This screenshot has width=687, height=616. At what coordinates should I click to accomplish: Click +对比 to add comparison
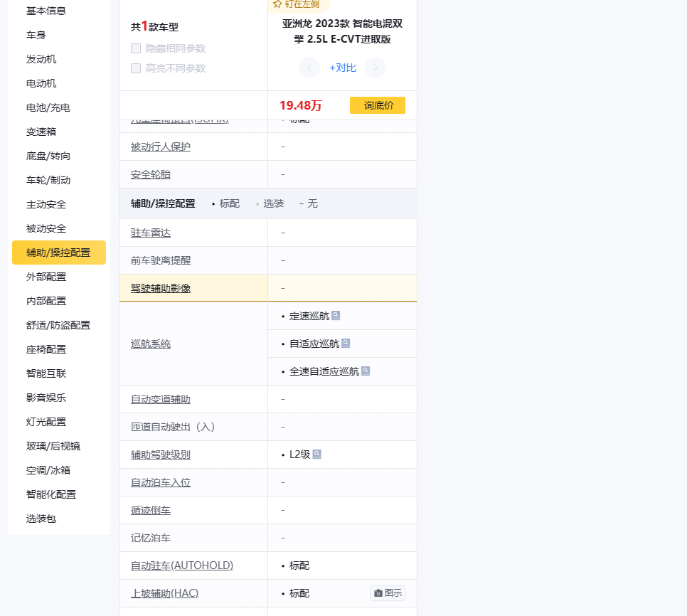click(x=343, y=68)
